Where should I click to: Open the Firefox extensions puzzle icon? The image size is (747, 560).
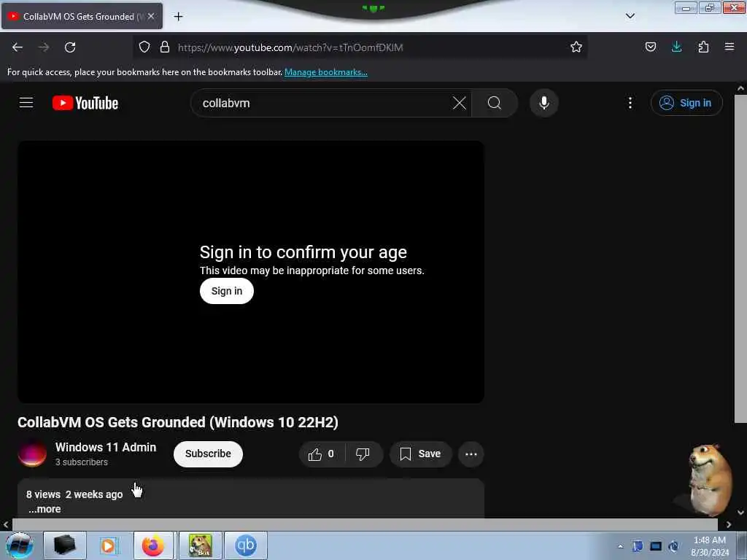click(x=703, y=47)
